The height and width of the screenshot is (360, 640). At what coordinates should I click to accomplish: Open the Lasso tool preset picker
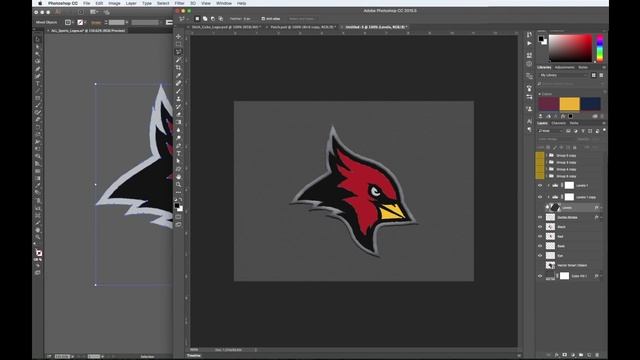pyautogui.click(x=183, y=19)
